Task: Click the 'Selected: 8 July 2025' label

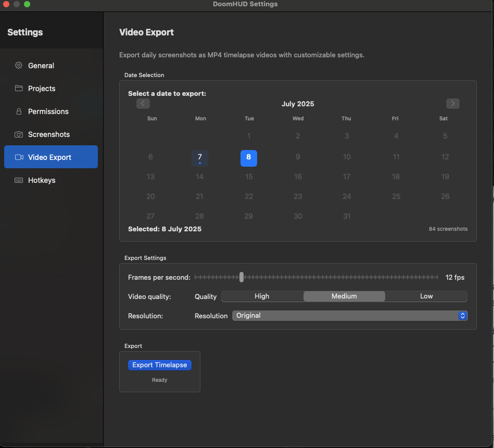Action: pyautogui.click(x=165, y=229)
